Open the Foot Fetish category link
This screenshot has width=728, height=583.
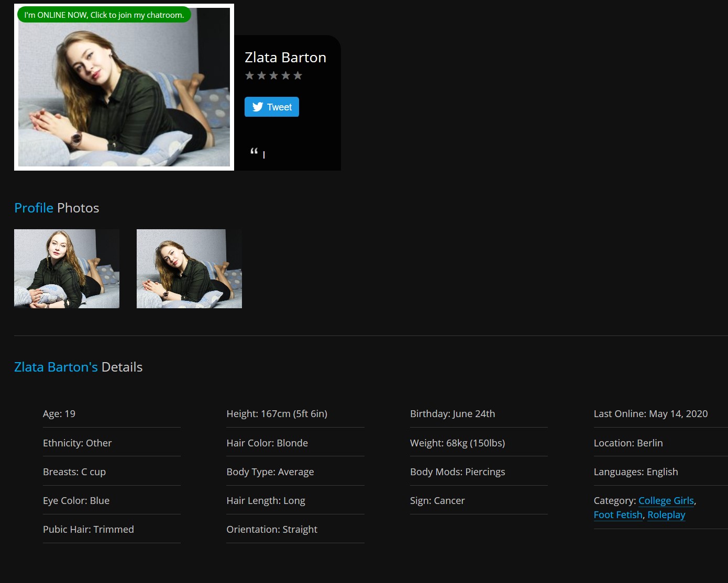point(618,515)
